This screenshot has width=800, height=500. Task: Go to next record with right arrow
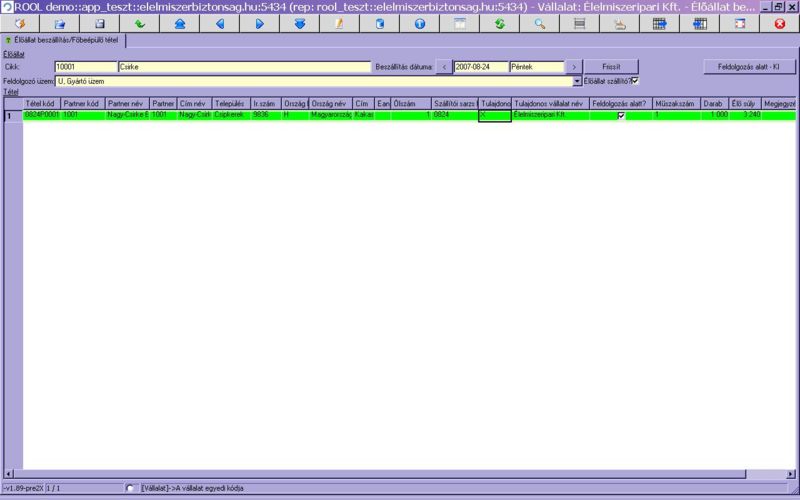coord(259,23)
